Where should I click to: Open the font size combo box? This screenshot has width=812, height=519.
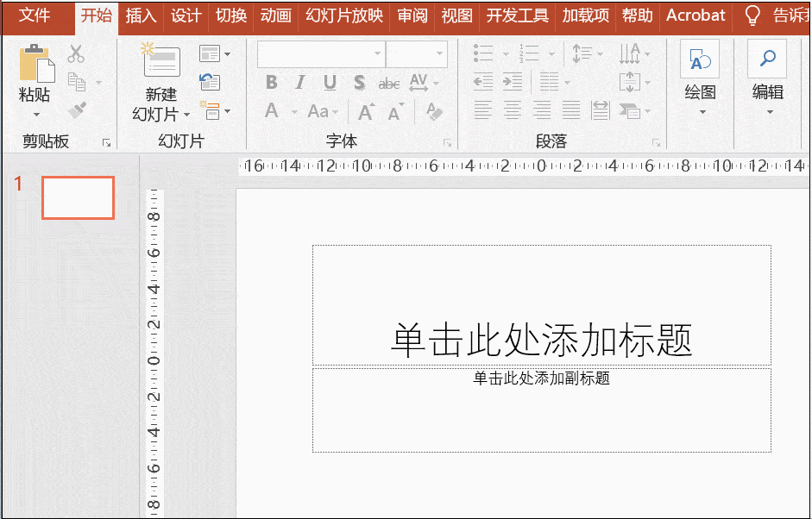(x=415, y=54)
